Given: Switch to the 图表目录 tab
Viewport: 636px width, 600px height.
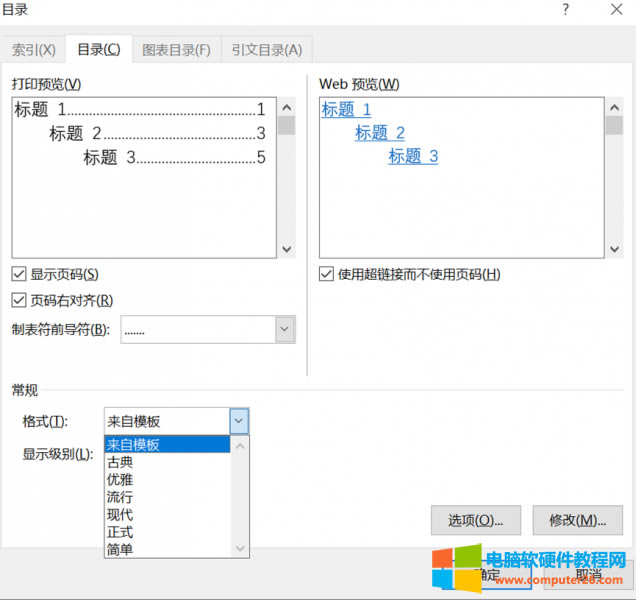Looking at the screenshot, I should pos(176,49).
